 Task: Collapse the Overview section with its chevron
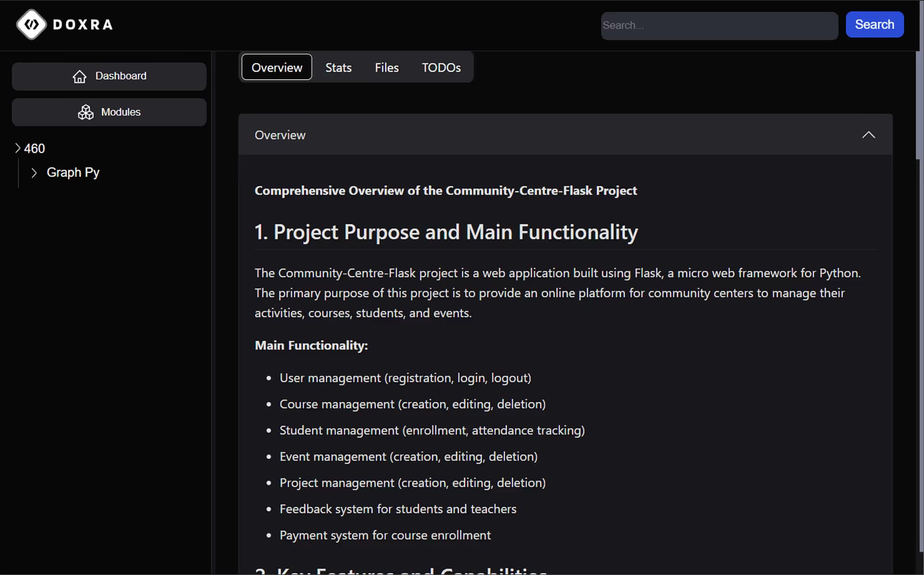click(x=868, y=135)
